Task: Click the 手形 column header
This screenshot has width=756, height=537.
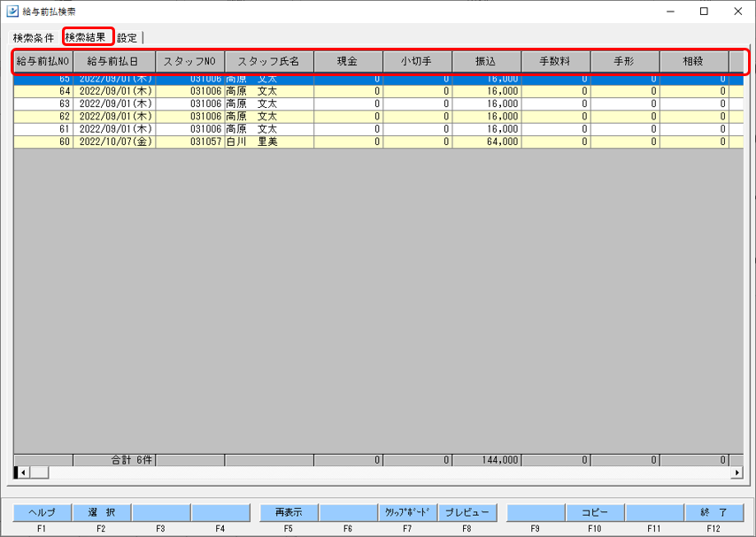Action: 625,62
